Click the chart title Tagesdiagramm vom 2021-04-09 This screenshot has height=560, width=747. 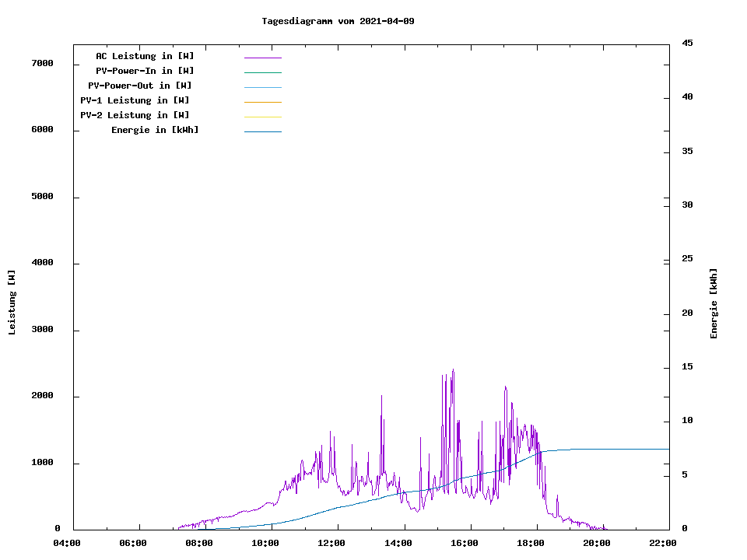point(338,21)
